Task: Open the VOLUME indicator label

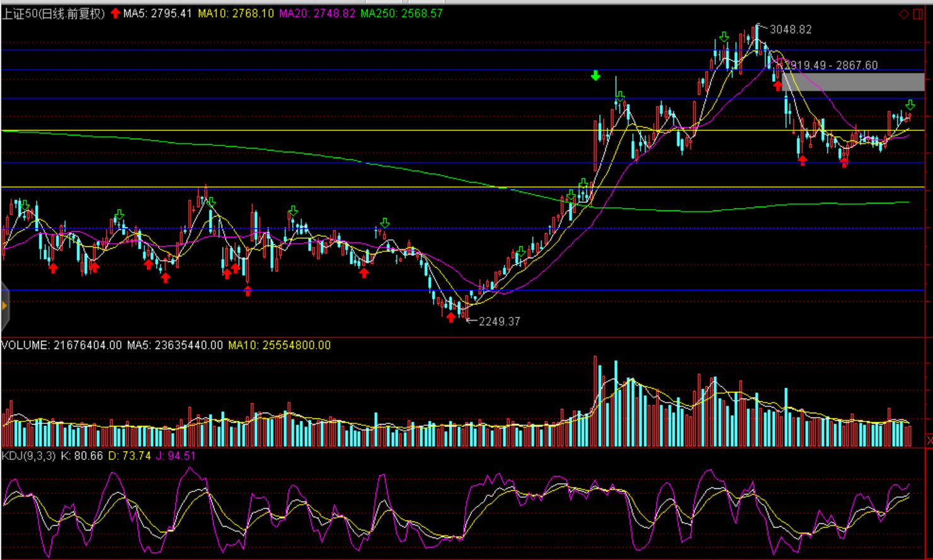Action: tap(25, 345)
